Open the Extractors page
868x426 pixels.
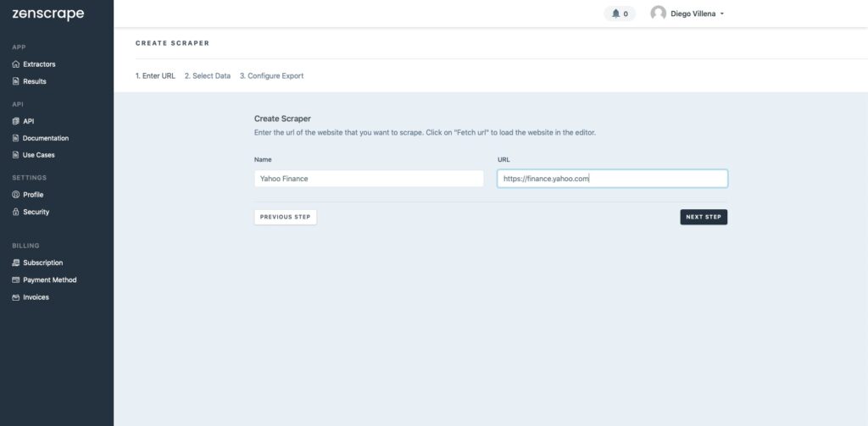[39, 64]
